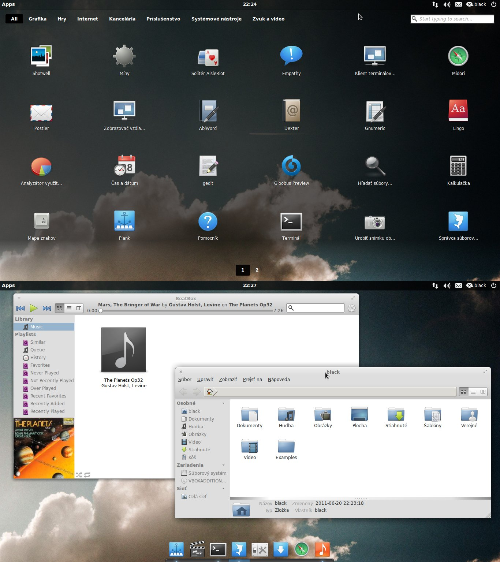Toggle shuffle in the music player
The image size is (500, 563).
click(79, 475)
